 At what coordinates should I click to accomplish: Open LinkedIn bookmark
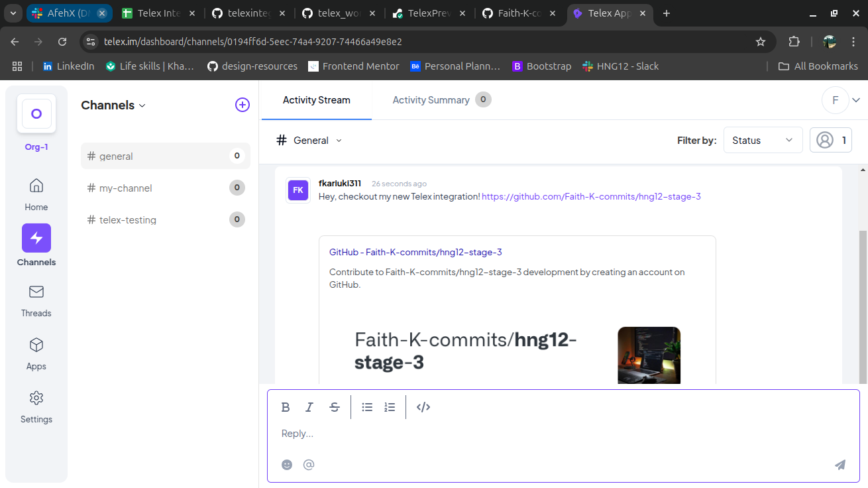pos(68,66)
